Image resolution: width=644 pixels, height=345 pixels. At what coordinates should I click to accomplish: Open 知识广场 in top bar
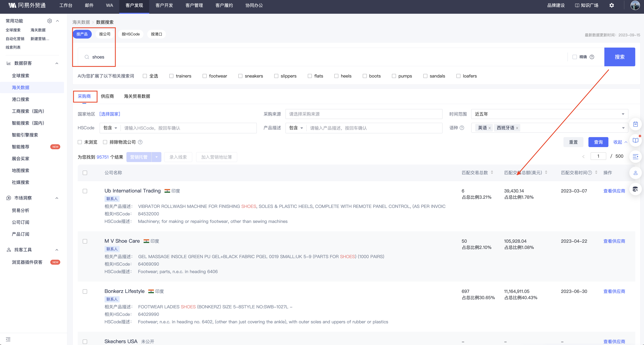coord(587,5)
